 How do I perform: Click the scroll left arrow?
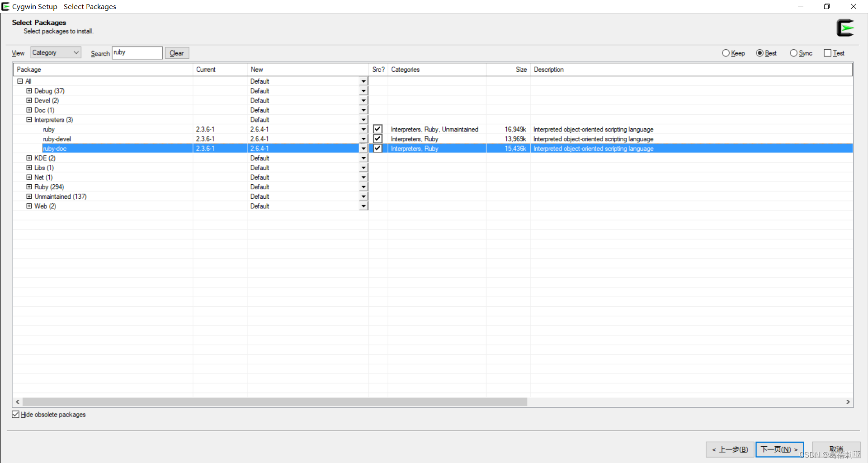coord(18,402)
